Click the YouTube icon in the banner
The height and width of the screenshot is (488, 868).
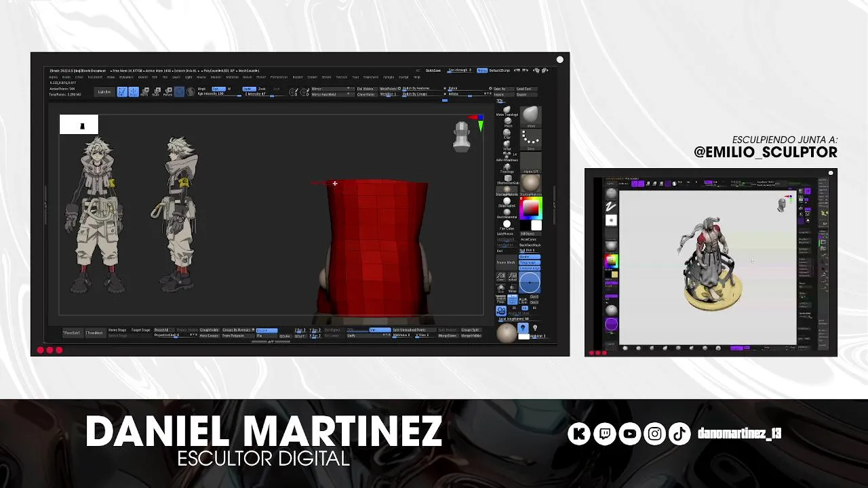629,434
